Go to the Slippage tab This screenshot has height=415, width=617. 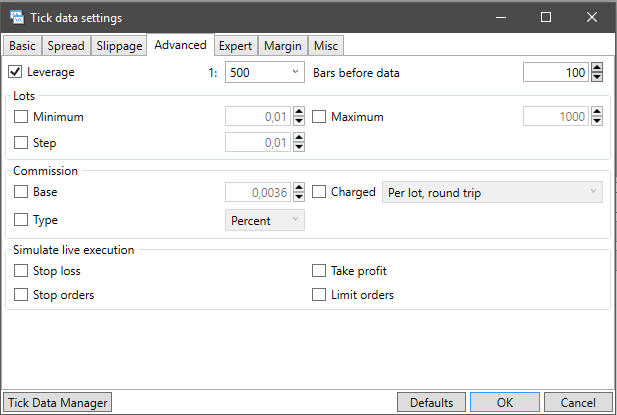(x=119, y=46)
